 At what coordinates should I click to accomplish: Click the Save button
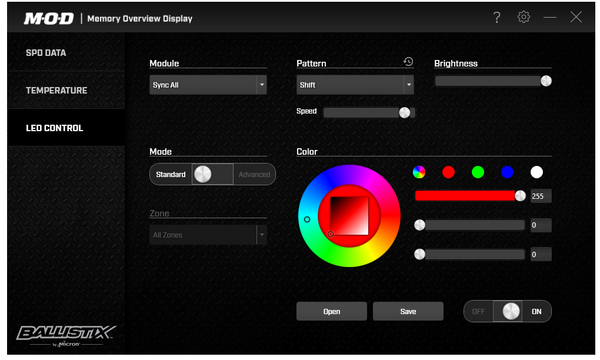(x=408, y=311)
